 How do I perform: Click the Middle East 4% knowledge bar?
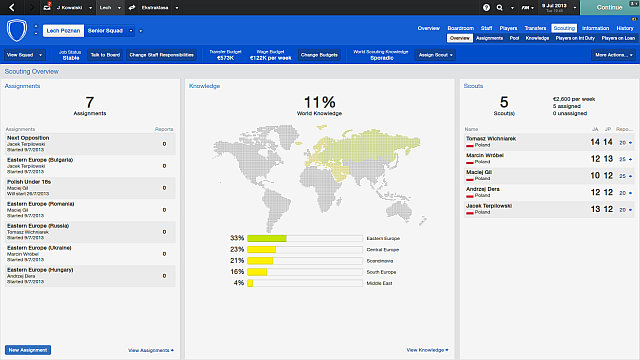tap(304, 283)
